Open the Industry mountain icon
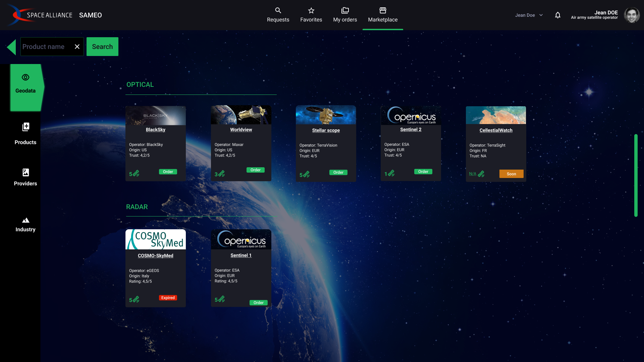Screen dimensions: 644x362 [x=25, y=220]
